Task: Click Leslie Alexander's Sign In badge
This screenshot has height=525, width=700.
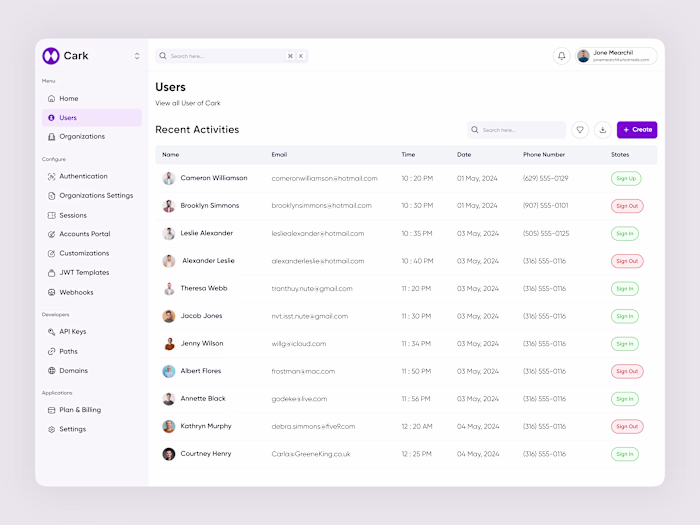Action: click(625, 233)
